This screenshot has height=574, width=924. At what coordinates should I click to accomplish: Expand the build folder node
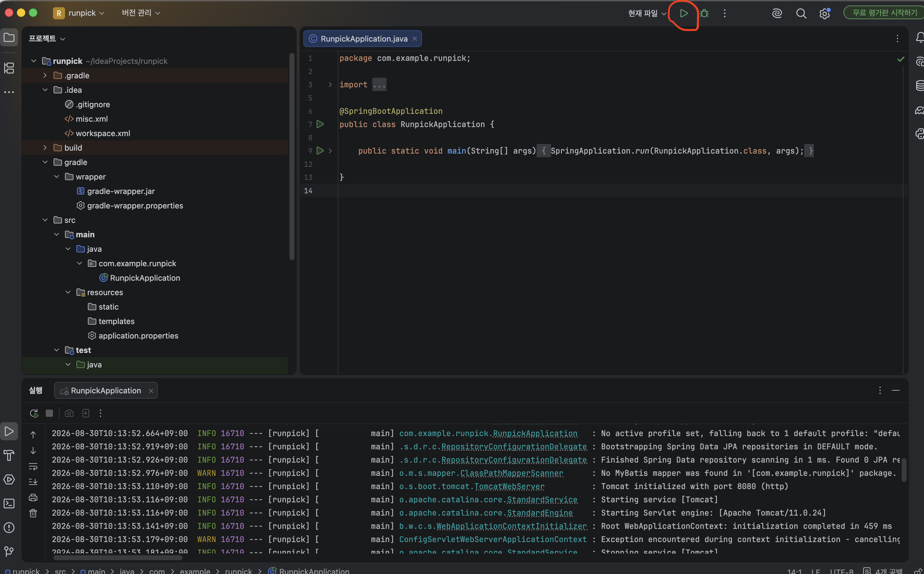pyautogui.click(x=45, y=148)
